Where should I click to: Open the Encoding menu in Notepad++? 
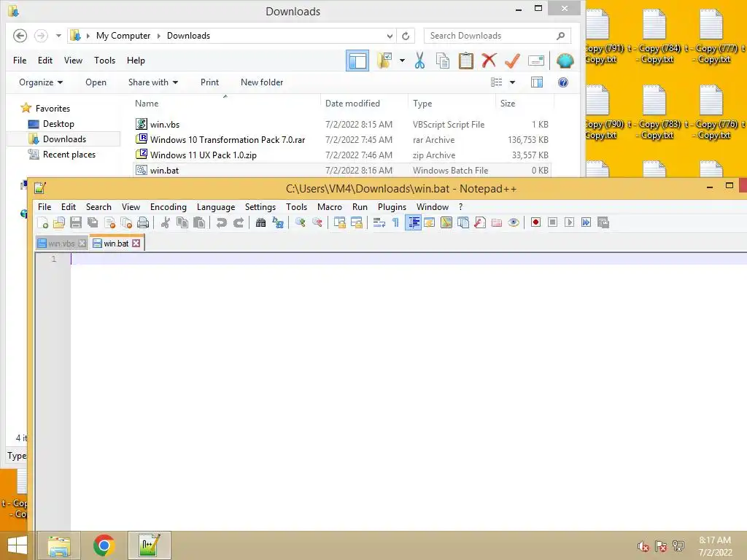click(169, 207)
